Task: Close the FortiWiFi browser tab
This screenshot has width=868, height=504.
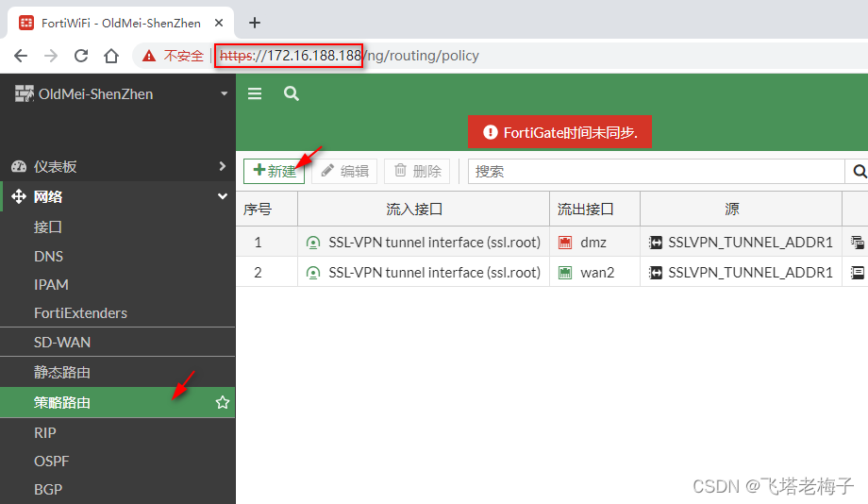Action: coord(219,23)
